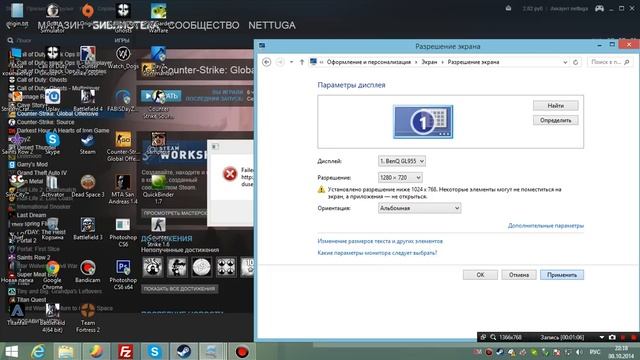Open СООБЩЕСТВО tab in Steam
The image size is (640, 360).
tap(204, 25)
